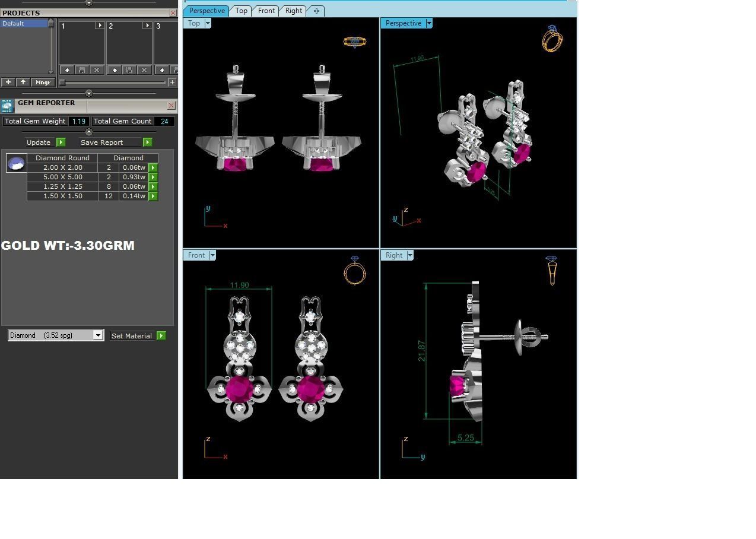Click the load arrow under project slot 1
The width and height of the screenshot is (756, 539).
[67, 70]
